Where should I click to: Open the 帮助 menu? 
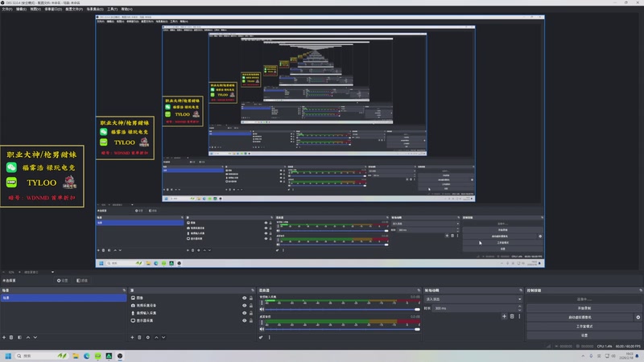(126, 9)
